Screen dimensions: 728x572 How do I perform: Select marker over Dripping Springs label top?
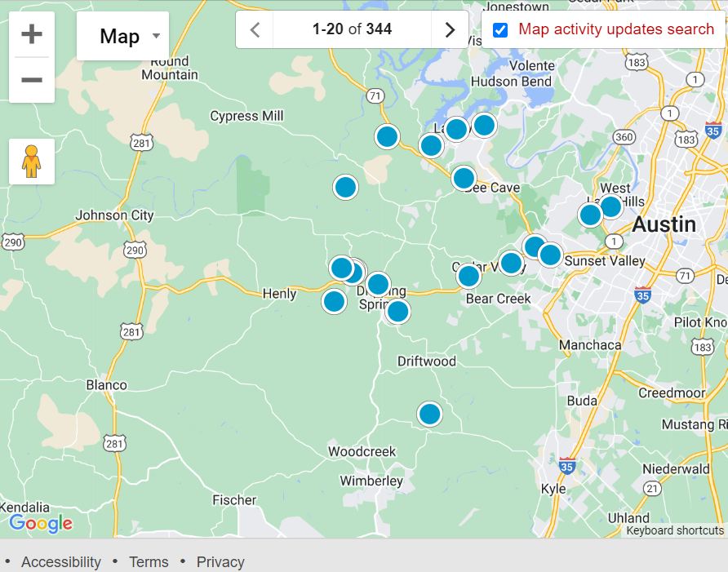[x=378, y=284]
